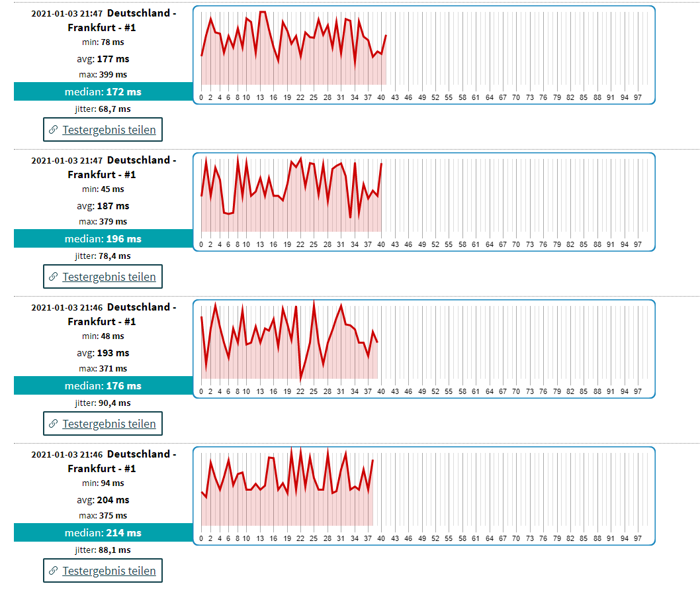Click 'Testergebnis teilen' under median 214 ms
Viewport: 700px width, 590px height.
point(103,571)
